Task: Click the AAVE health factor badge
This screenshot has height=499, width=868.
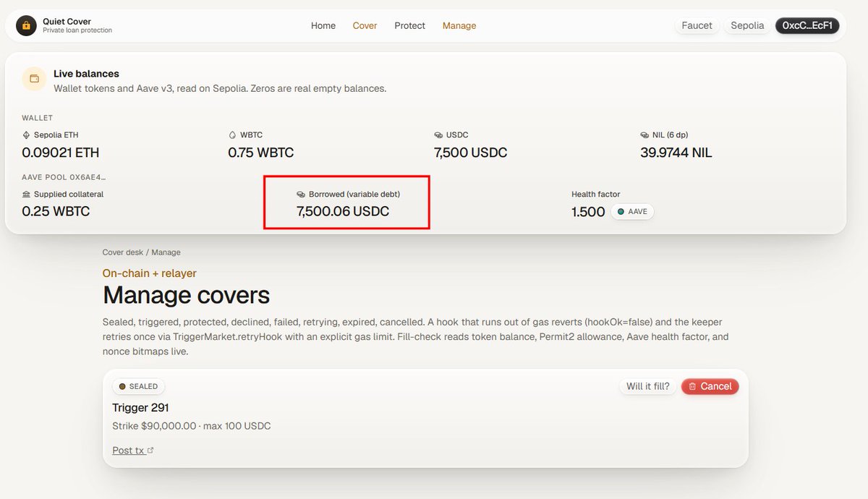Action: pos(632,212)
